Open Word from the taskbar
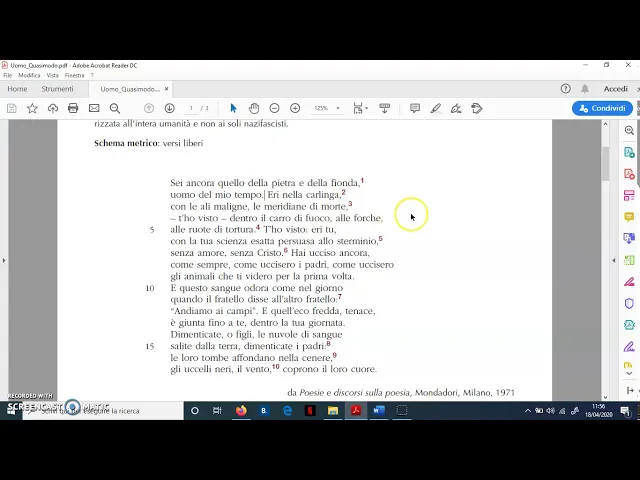 (x=379, y=410)
